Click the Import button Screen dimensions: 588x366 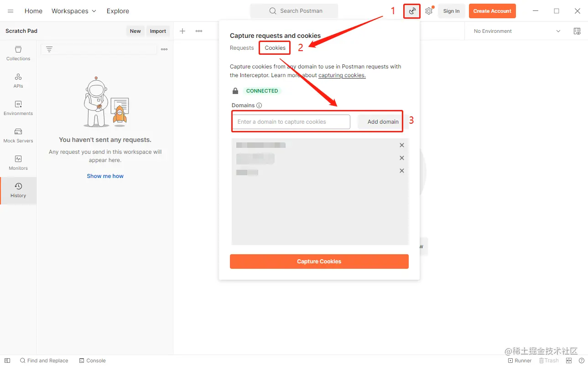[x=158, y=31]
